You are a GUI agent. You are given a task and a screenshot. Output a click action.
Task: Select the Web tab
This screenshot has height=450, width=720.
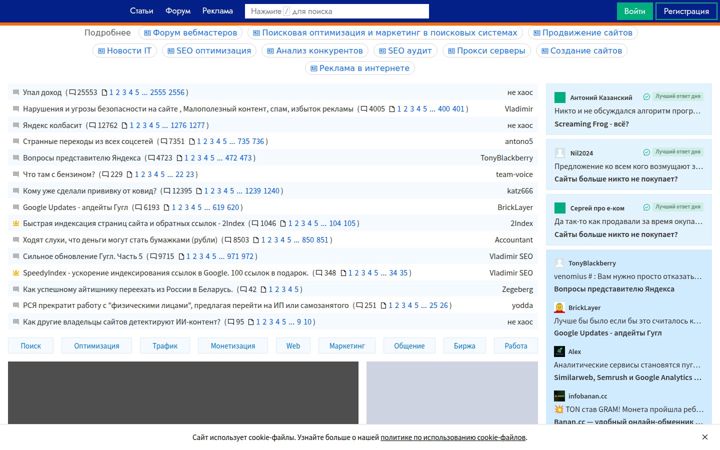click(x=293, y=346)
